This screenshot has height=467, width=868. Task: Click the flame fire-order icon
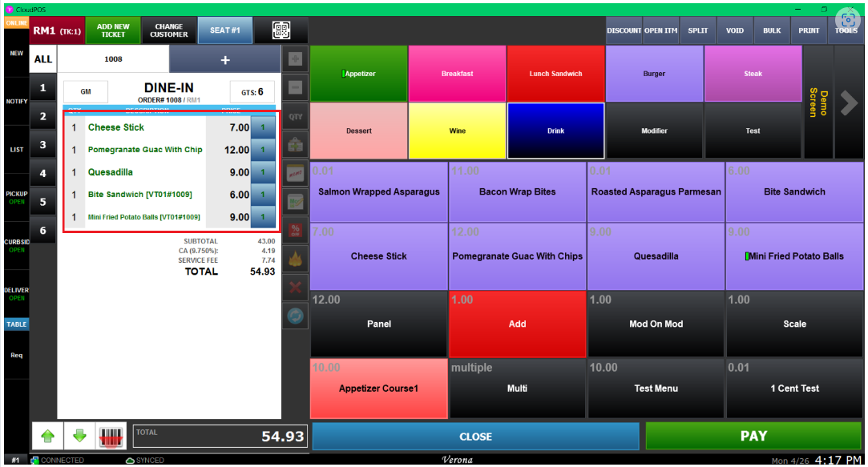coord(296,260)
